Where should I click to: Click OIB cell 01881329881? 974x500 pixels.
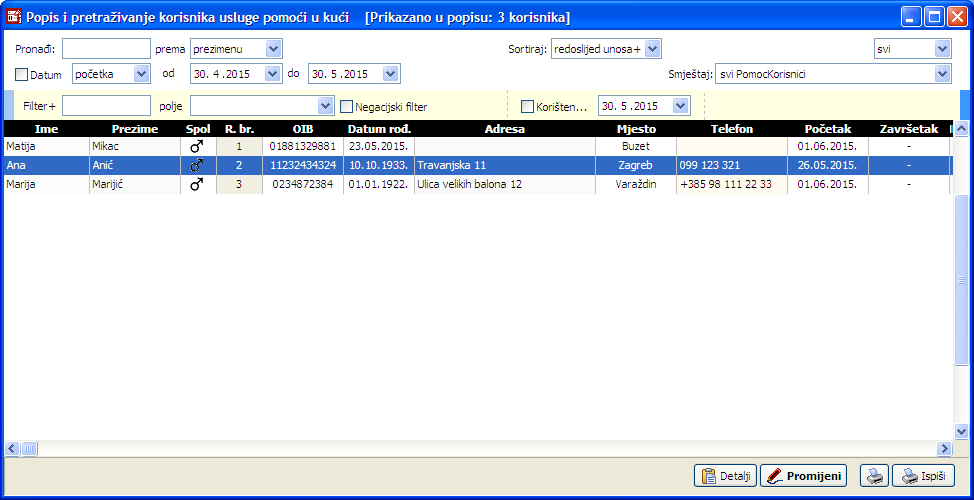pos(303,147)
